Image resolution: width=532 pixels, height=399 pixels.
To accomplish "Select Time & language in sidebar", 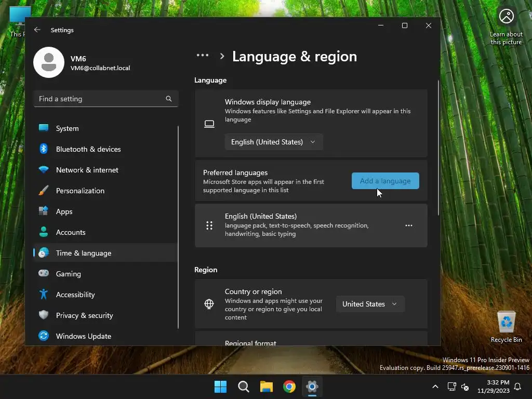I will [105, 253].
